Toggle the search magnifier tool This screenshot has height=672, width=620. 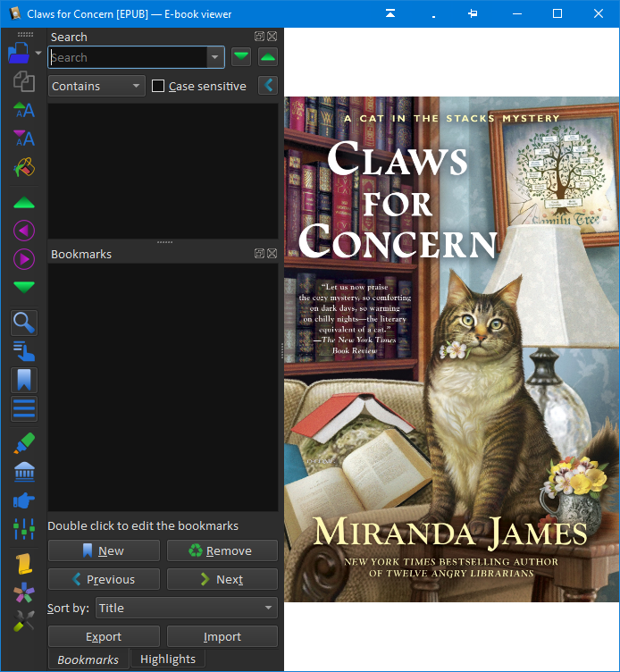click(24, 323)
